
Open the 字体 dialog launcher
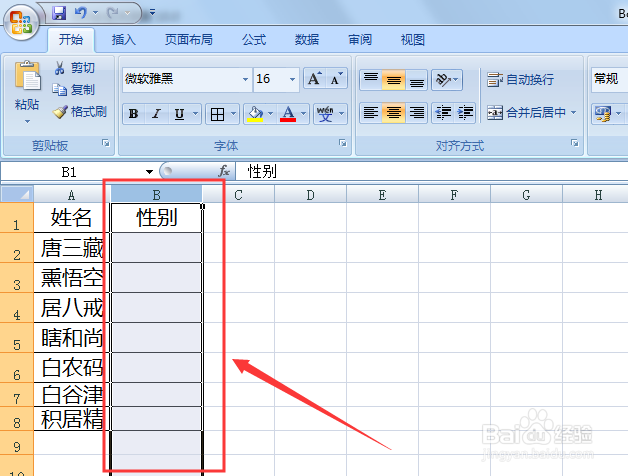342,143
